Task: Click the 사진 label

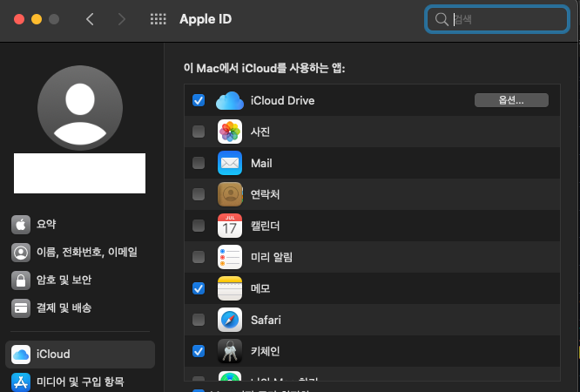Action: point(260,132)
